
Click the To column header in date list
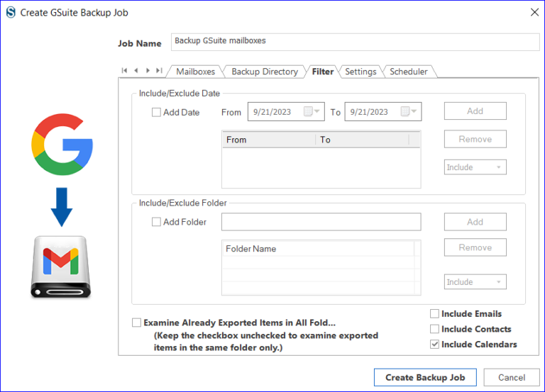[362, 140]
